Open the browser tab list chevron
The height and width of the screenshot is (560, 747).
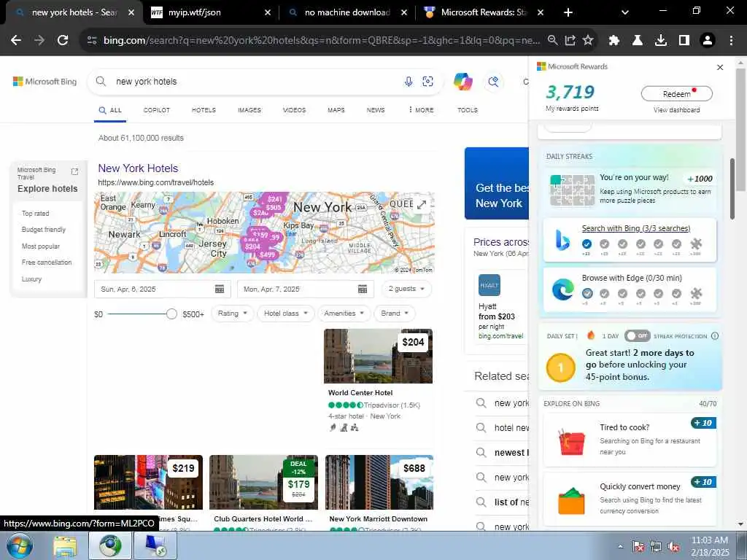[x=624, y=12]
